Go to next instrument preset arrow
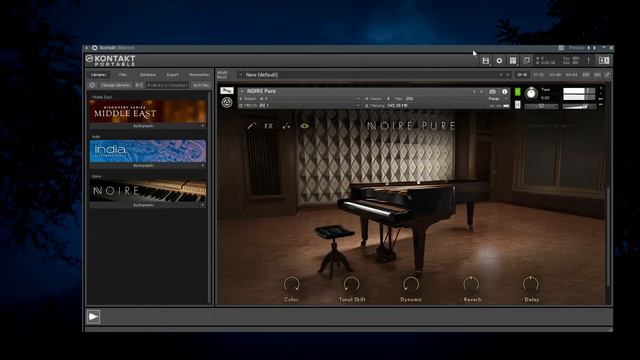Screen dimensions: 640x360 [x=481, y=91]
